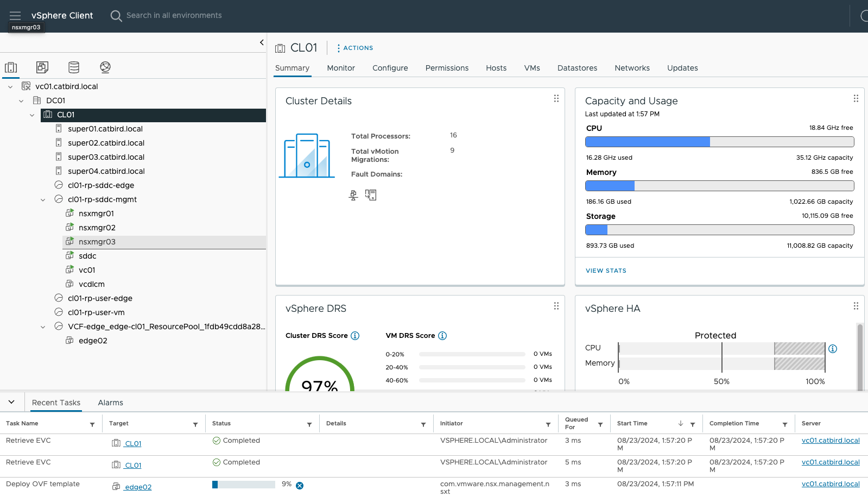868x496 pixels.
Task: Open edge02 target link in tasks
Action: pos(138,487)
